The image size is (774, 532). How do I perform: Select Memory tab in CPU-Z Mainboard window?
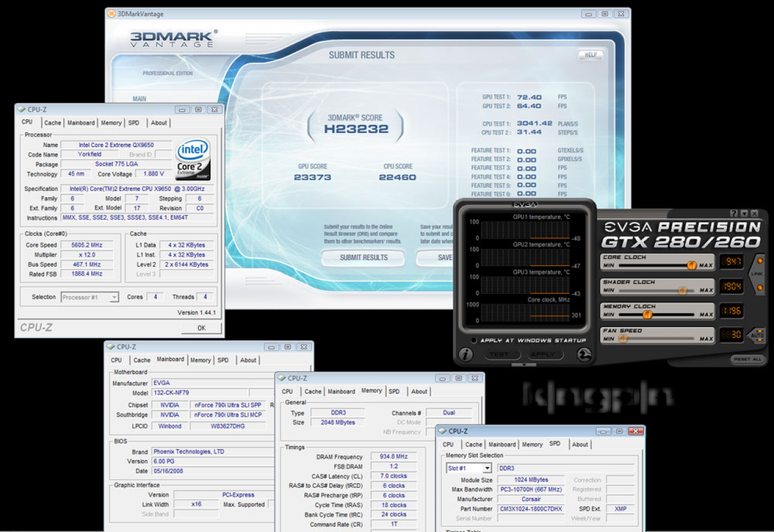click(x=200, y=360)
